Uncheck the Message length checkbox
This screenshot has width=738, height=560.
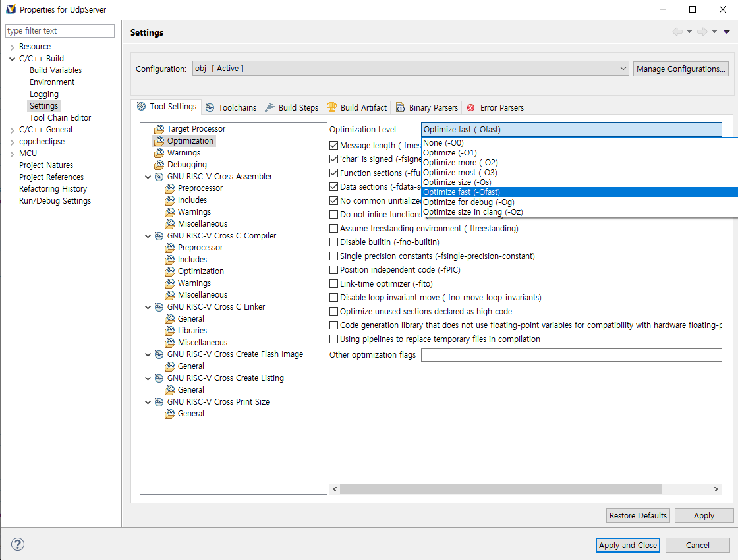pos(333,146)
